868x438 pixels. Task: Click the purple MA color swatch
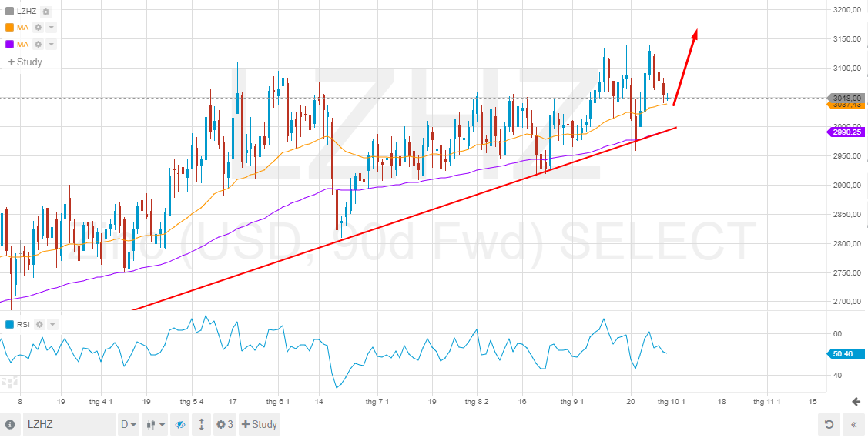9,44
